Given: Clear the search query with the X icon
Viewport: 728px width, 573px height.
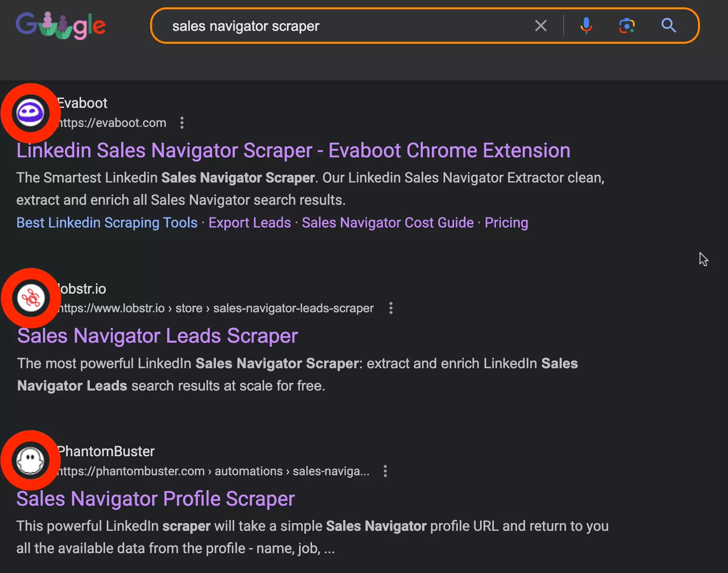Looking at the screenshot, I should click(541, 26).
